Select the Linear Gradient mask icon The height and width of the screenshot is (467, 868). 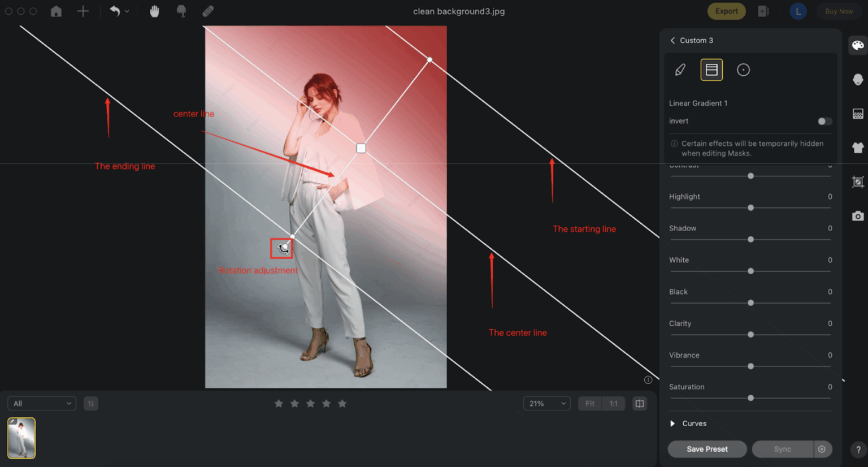pos(711,70)
